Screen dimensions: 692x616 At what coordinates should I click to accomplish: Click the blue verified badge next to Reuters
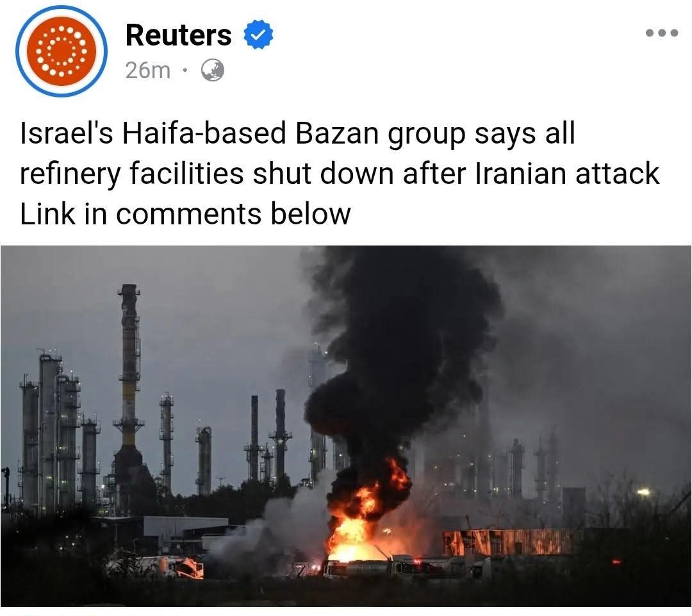click(259, 35)
